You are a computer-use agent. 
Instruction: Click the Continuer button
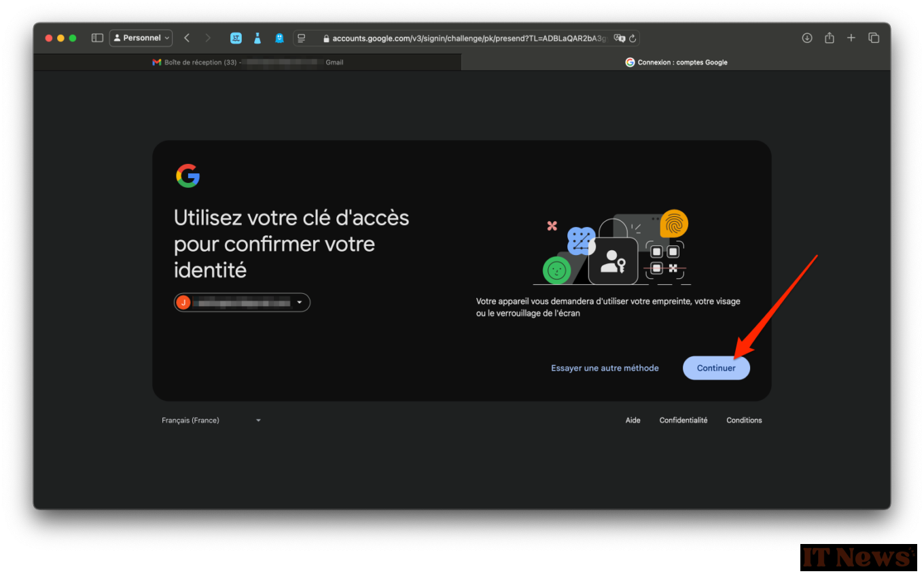pos(716,368)
